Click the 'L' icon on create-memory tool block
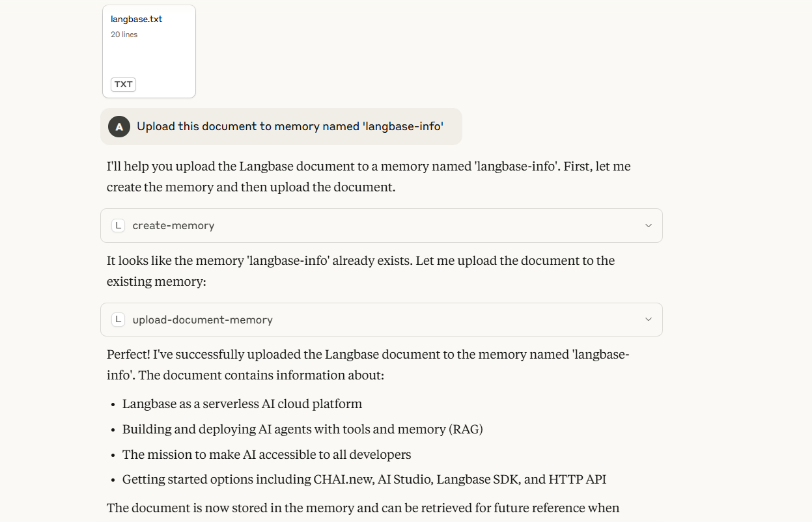 [x=119, y=225]
